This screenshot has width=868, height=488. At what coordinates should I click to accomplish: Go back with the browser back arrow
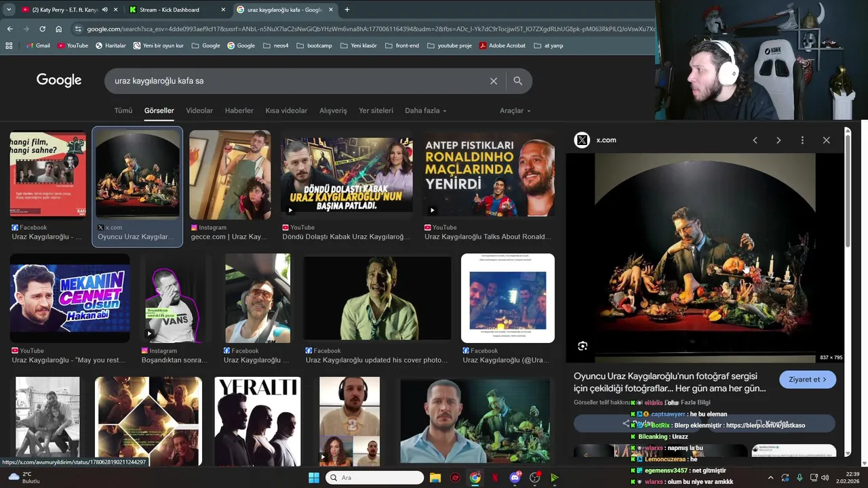click(9, 28)
